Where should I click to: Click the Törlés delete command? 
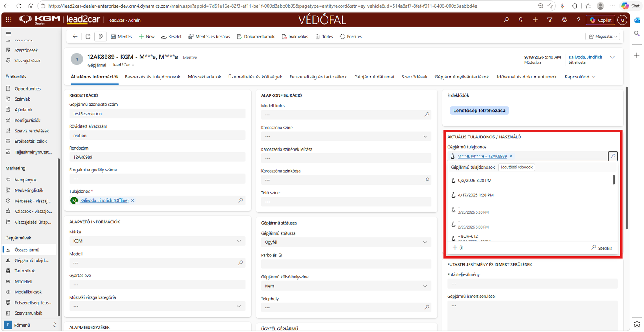tap(324, 37)
